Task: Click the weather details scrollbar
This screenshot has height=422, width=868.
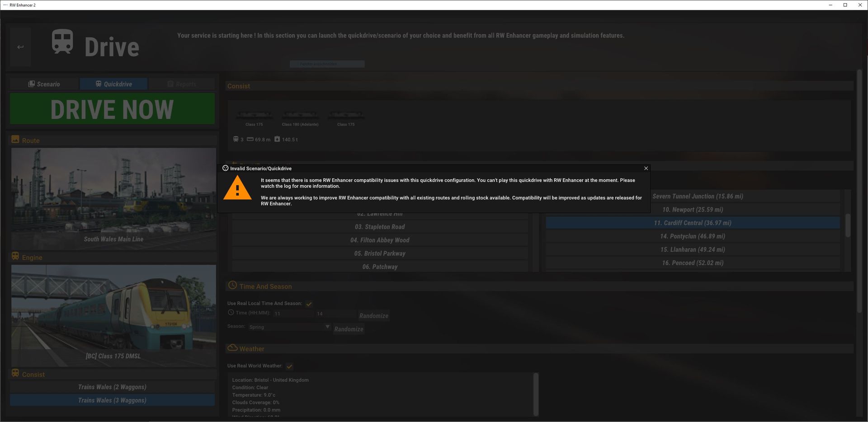Action: [x=536, y=394]
